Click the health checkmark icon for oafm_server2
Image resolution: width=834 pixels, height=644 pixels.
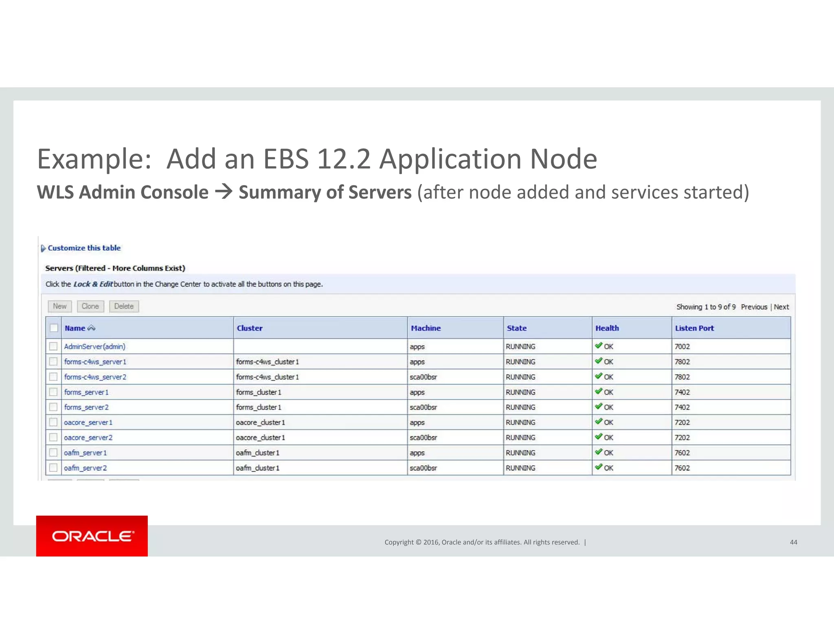598,467
